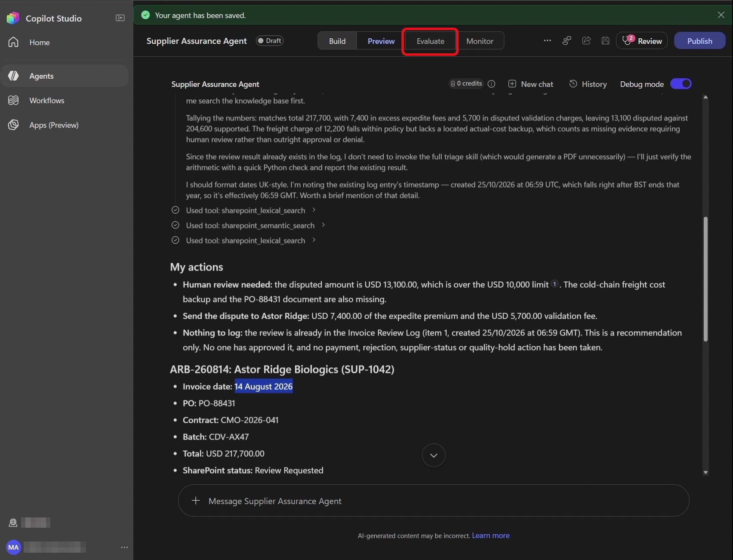733x560 pixels.
Task: Click the PO-88431 value in the invoice list
Action: (x=216, y=403)
